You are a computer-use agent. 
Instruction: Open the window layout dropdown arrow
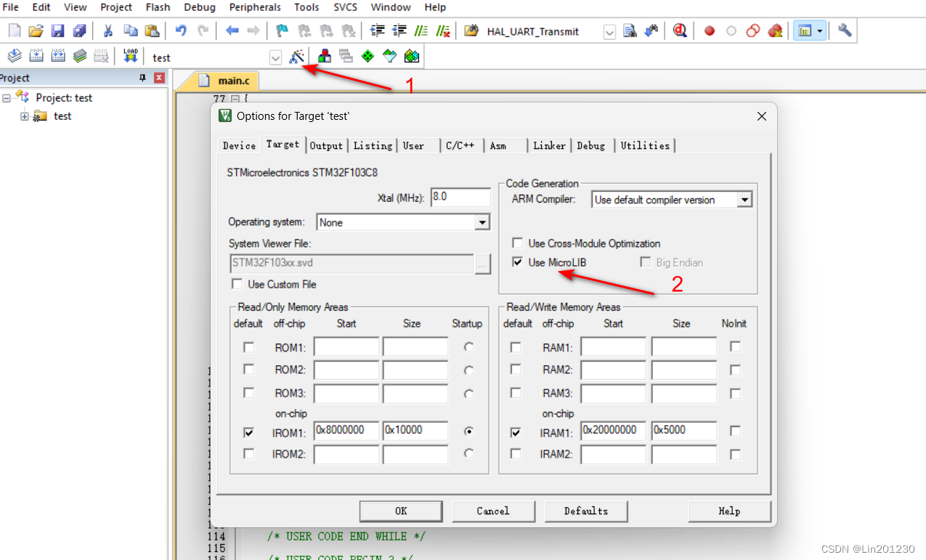[820, 31]
